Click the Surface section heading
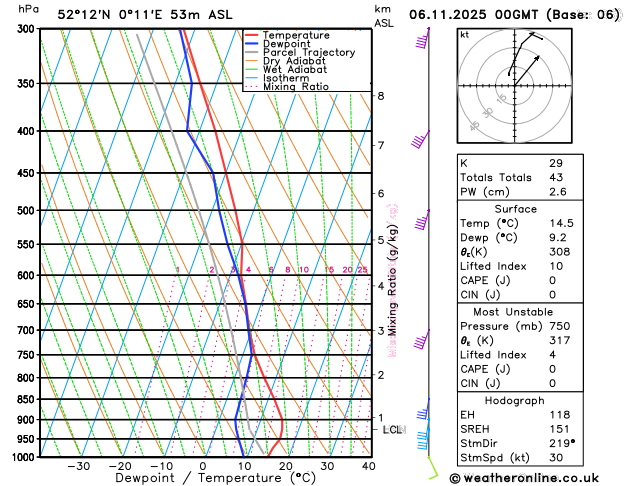Viewport: 629px width, 486px height. (515, 209)
